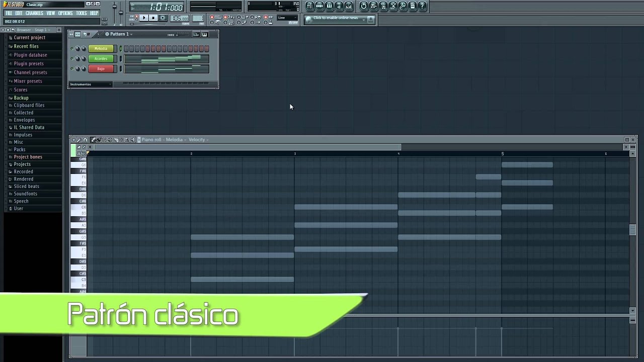Toggle the Melodia channel select LED
Image resolution: width=644 pixels, height=362 pixels.
click(121, 48)
